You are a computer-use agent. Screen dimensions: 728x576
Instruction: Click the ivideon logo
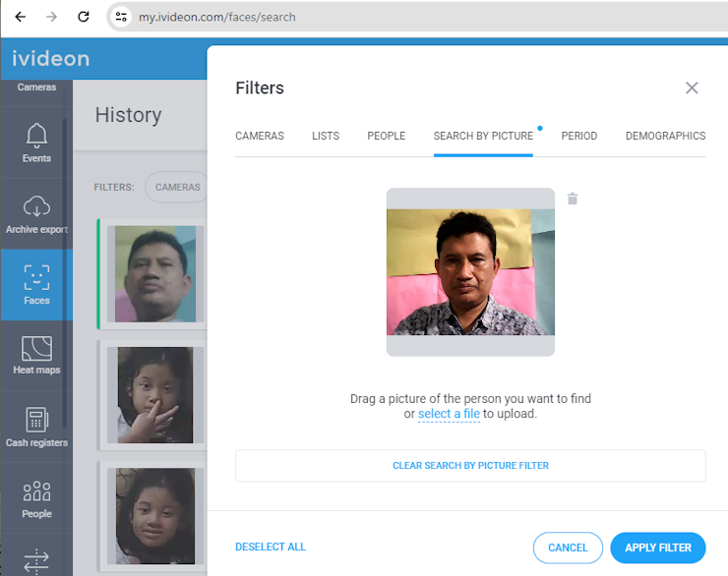click(50, 59)
